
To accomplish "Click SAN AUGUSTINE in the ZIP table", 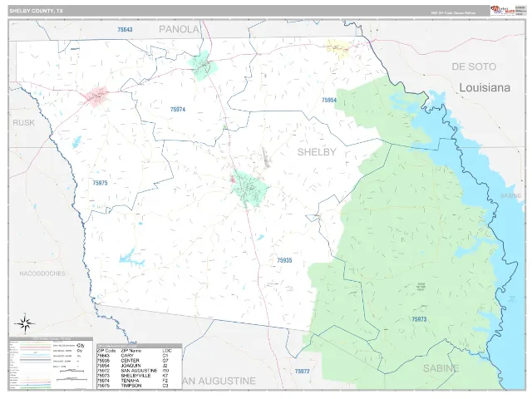I will coord(139,371).
